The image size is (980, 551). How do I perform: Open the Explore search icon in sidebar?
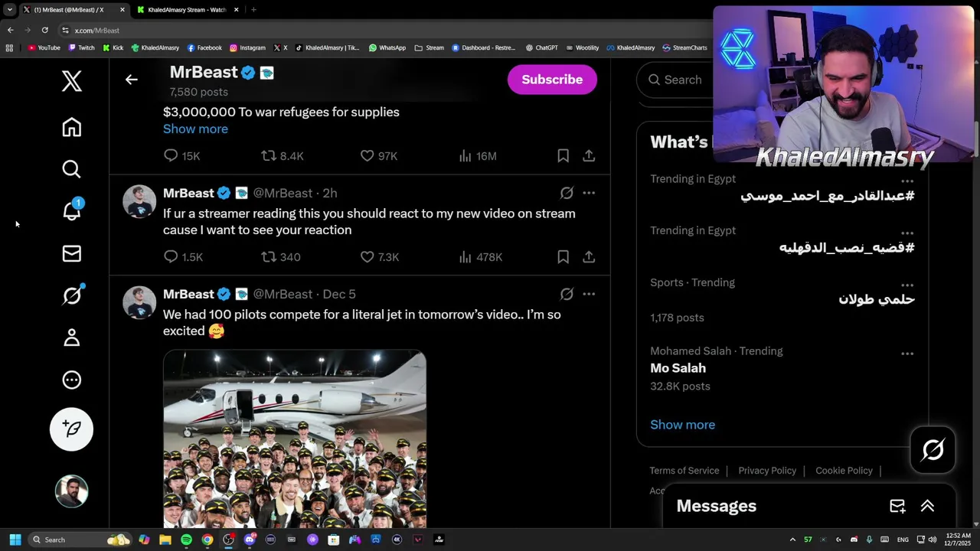(72, 169)
